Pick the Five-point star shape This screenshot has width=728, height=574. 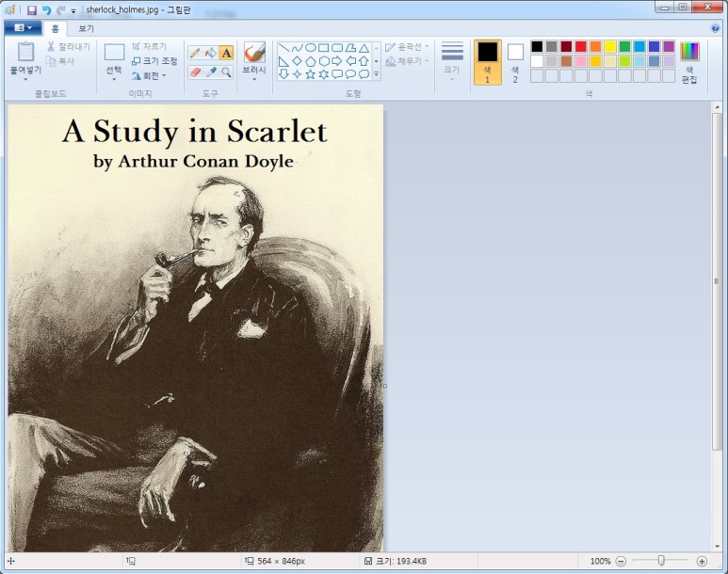(311, 74)
